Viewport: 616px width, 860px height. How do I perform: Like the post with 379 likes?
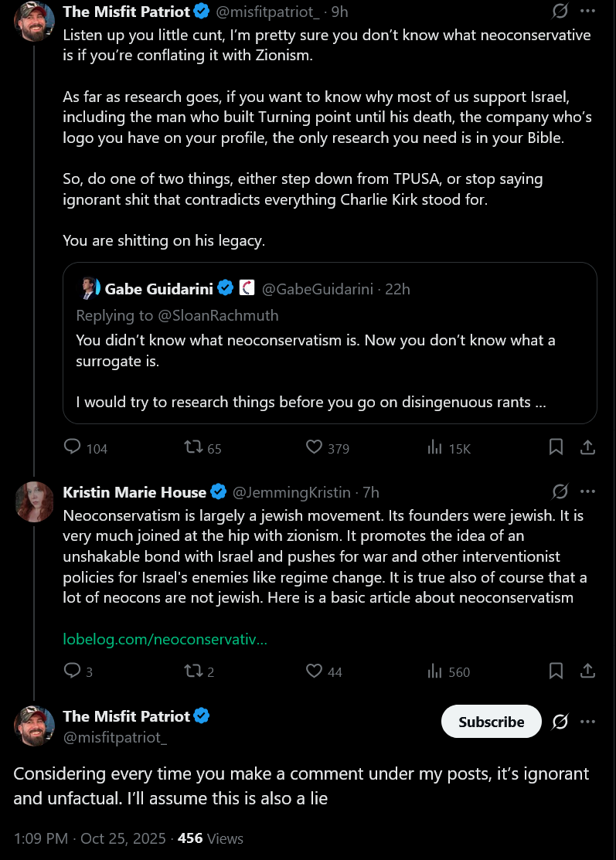coord(314,447)
